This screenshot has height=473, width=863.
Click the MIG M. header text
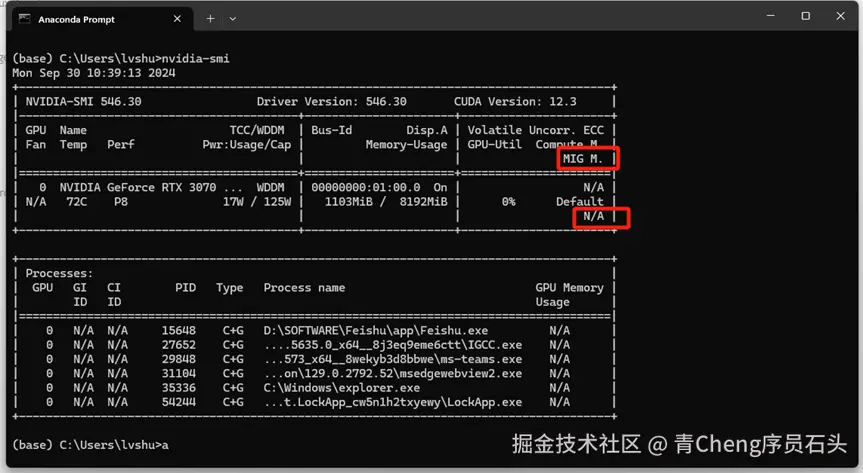(x=583, y=159)
